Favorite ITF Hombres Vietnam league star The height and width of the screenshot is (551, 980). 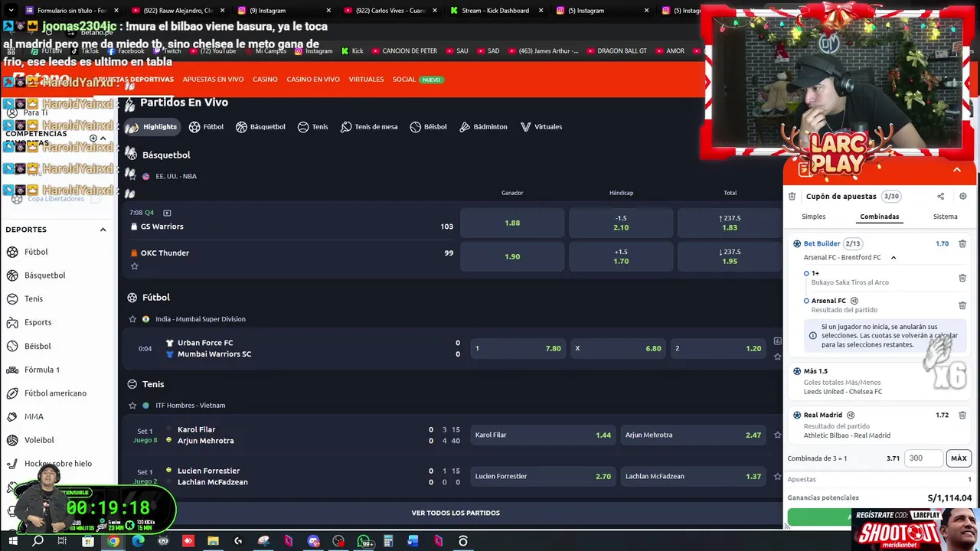click(132, 406)
